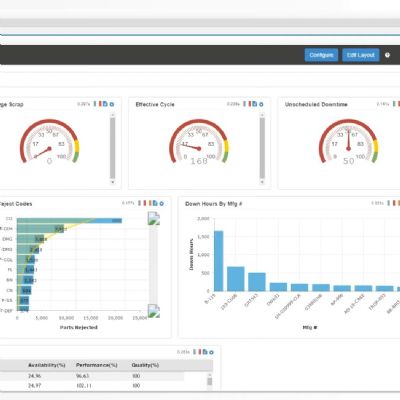
Task: Click up arrow of Scrap gauge scrollbar
Action: pos(113,115)
